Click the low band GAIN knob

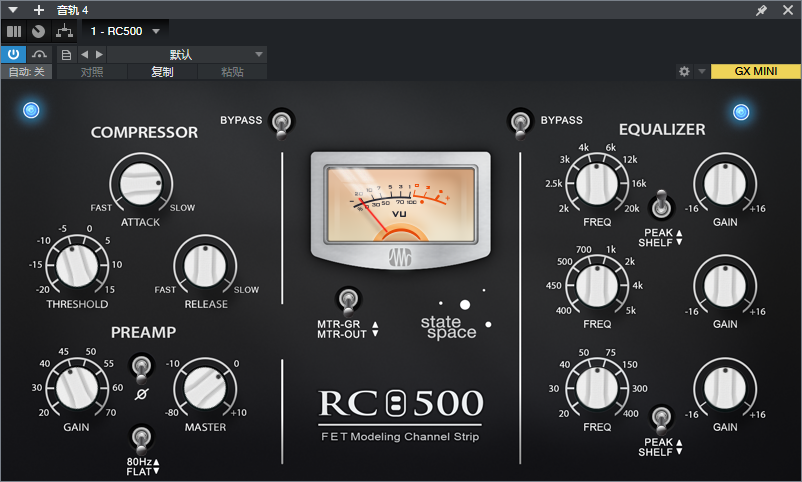725,388
